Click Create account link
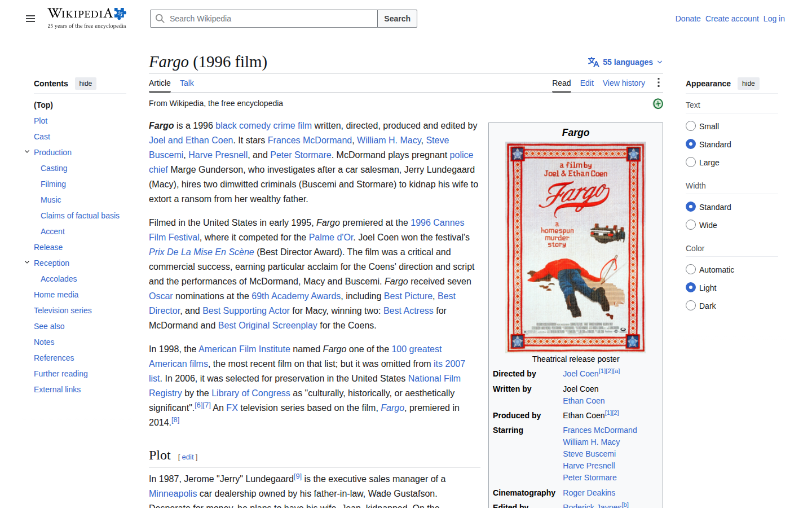Screen dimensions: 812x508 point(732,19)
